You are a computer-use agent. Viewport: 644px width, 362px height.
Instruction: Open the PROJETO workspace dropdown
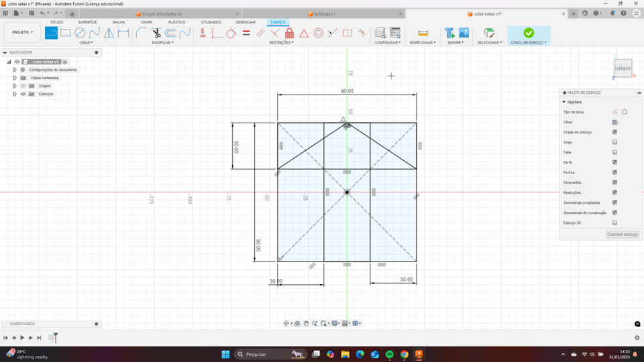(22, 32)
